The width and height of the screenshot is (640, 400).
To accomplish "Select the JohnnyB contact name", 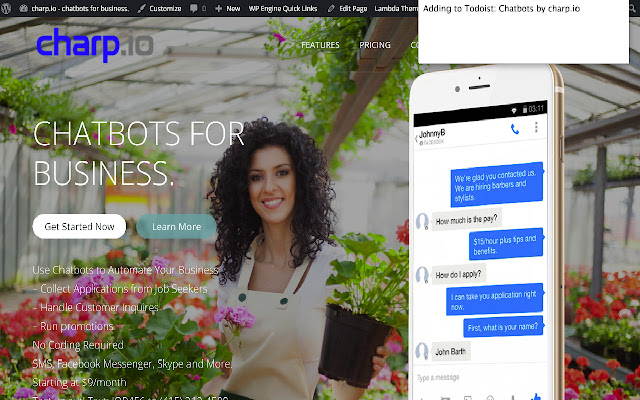I will click(432, 133).
